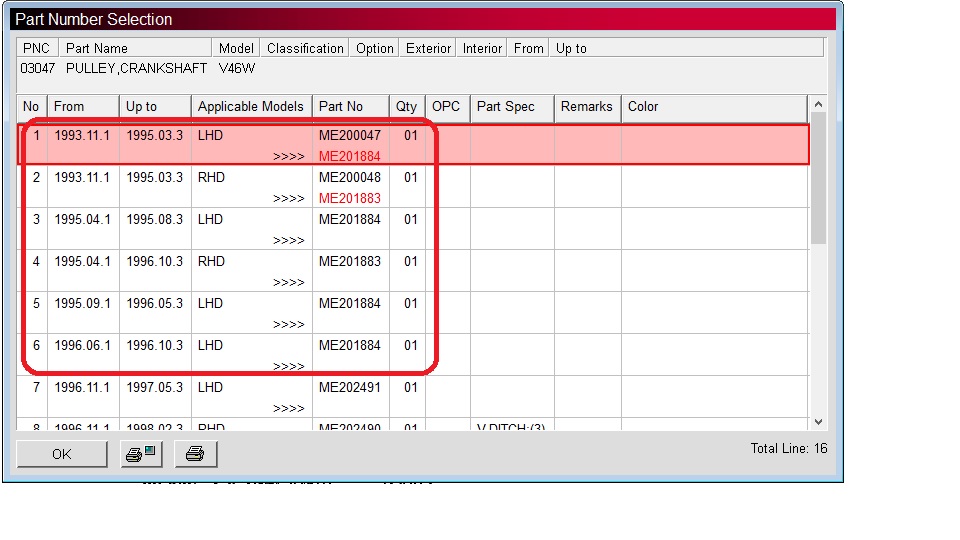This screenshot has height=540, width=960.
Task: Click the 'Classification' header in top panel
Action: (305, 48)
